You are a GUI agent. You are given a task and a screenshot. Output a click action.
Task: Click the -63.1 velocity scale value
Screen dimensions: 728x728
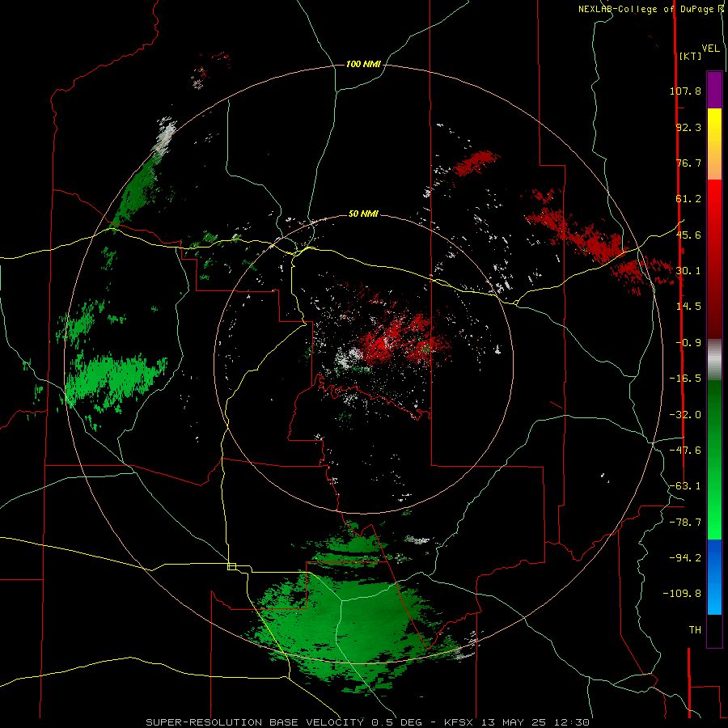coord(685,486)
